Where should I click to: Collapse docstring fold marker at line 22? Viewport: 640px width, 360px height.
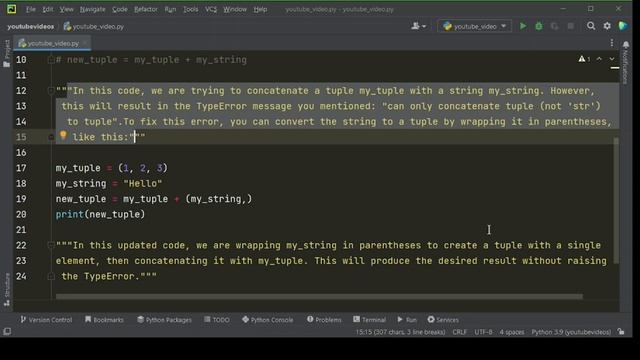[x=51, y=245]
